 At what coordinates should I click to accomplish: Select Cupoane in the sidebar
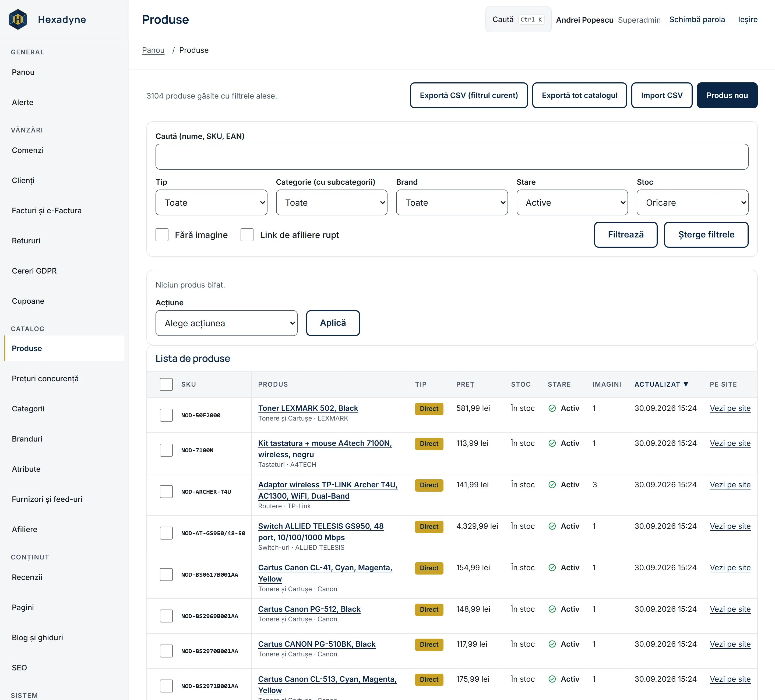[x=28, y=301]
